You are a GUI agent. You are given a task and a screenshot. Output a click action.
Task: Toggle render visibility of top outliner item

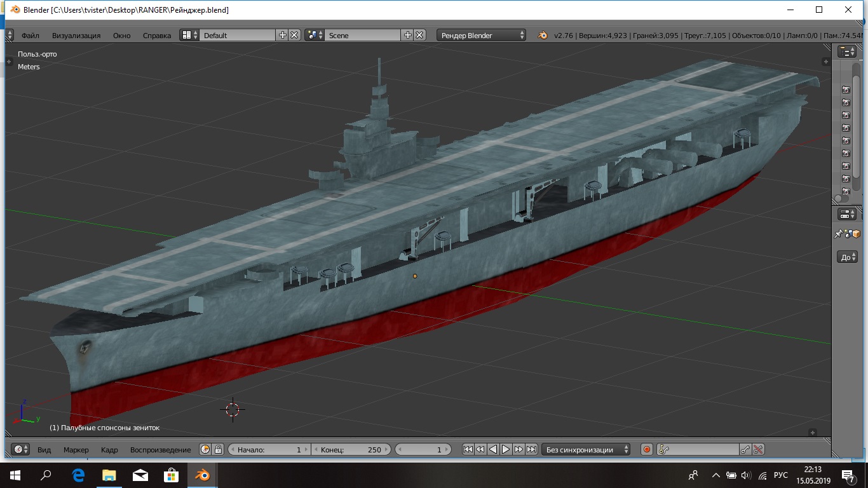point(846,90)
